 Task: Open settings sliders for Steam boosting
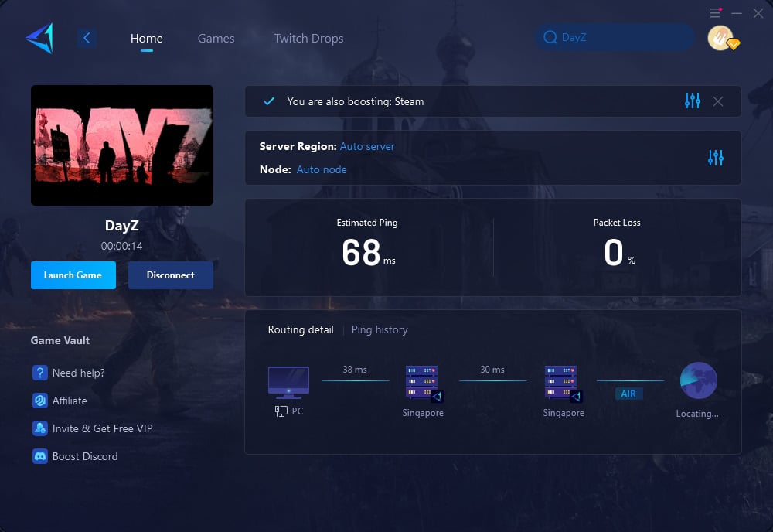[x=692, y=101]
